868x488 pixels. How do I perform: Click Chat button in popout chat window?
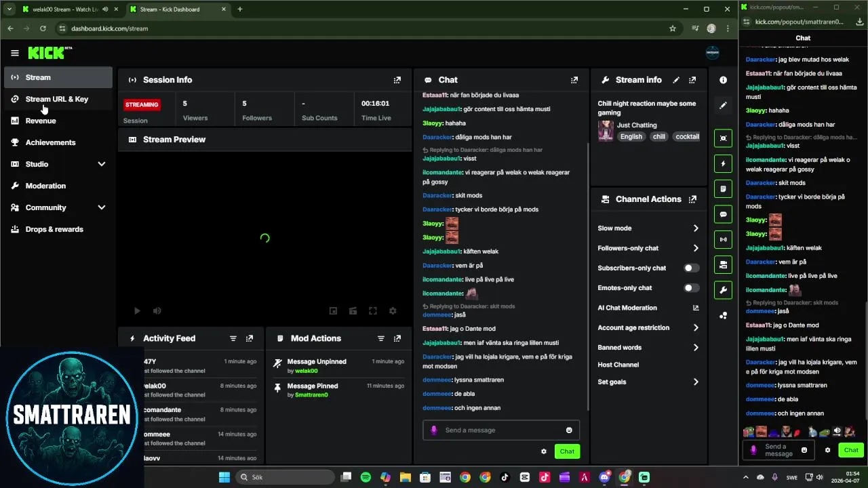pyautogui.click(x=851, y=450)
